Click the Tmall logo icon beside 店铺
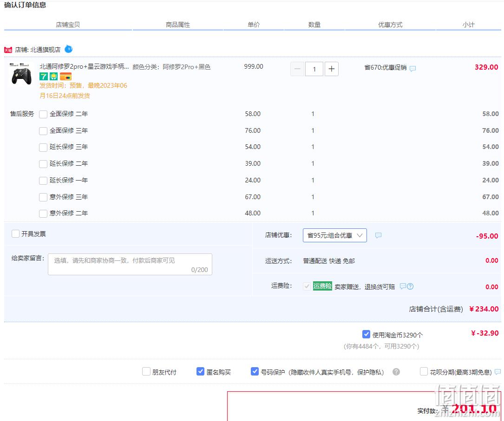 8,50
